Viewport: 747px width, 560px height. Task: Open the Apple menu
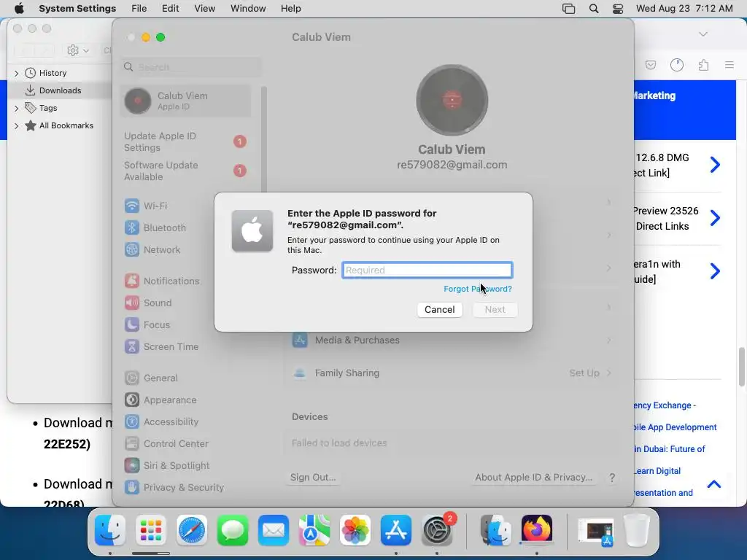(x=19, y=9)
